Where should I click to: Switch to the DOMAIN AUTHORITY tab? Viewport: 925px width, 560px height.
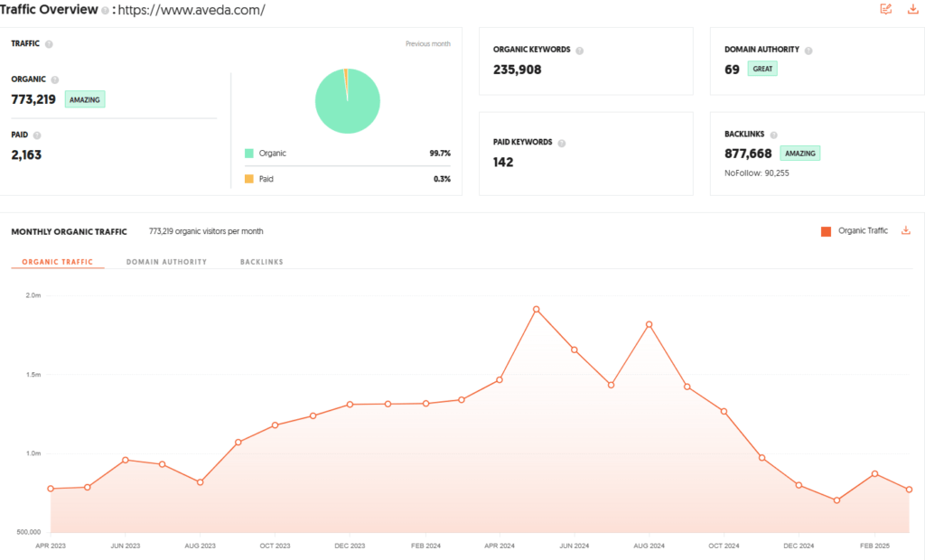[166, 262]
